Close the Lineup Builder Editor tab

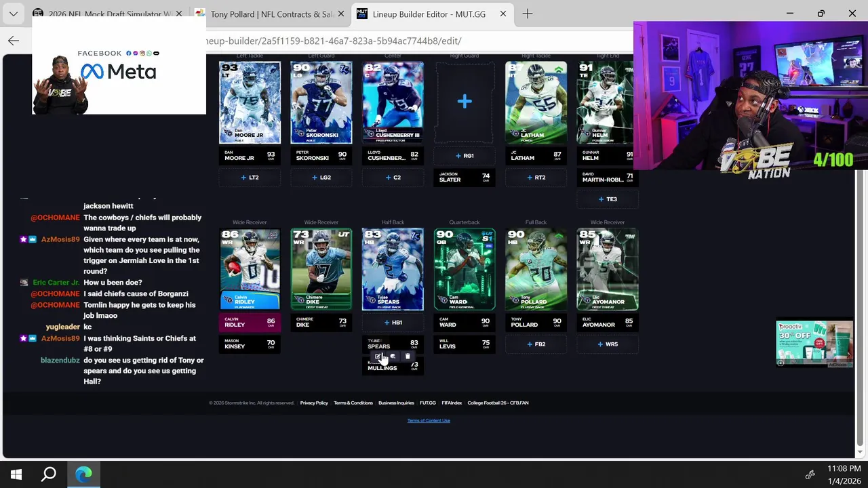tap(503, 14)
